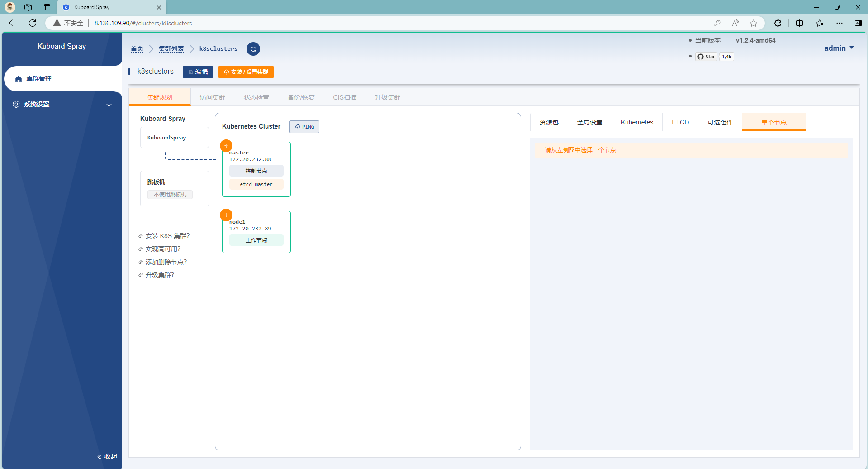The height and width of the screenshot is (469, 868).
Task: Select the 可选组件 tab
Action: pyautogui.click(x=720, y=122)
